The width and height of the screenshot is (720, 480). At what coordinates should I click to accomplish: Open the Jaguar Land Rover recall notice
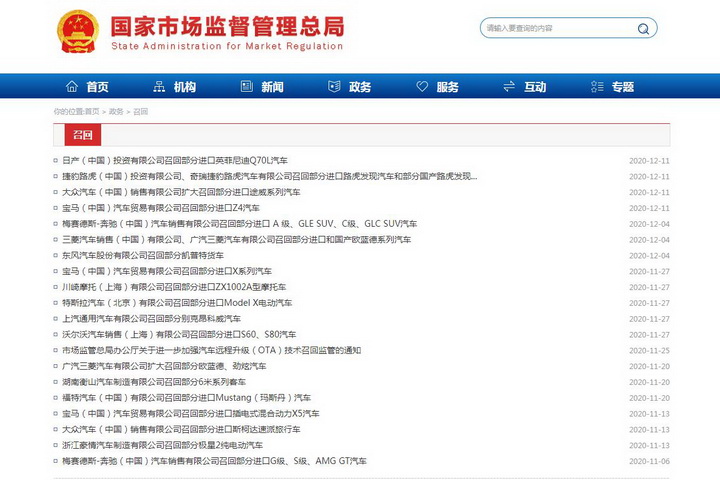click(x=270, y=176)
